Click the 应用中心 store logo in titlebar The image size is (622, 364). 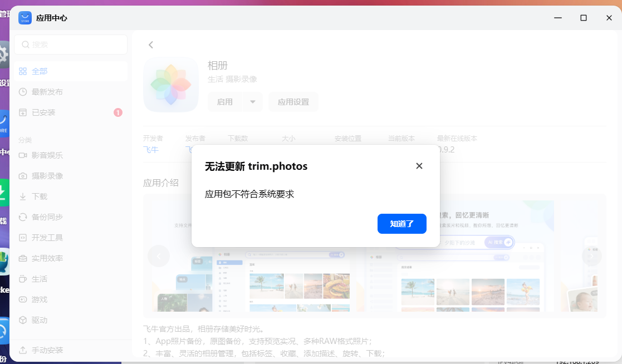point(25,17)
